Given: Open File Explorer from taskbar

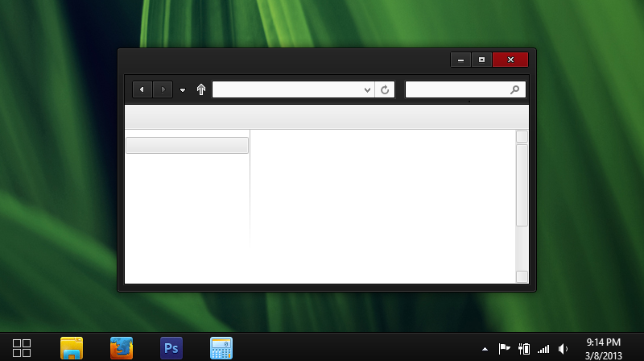Looking at the screenshot, I should coord(72,348).
